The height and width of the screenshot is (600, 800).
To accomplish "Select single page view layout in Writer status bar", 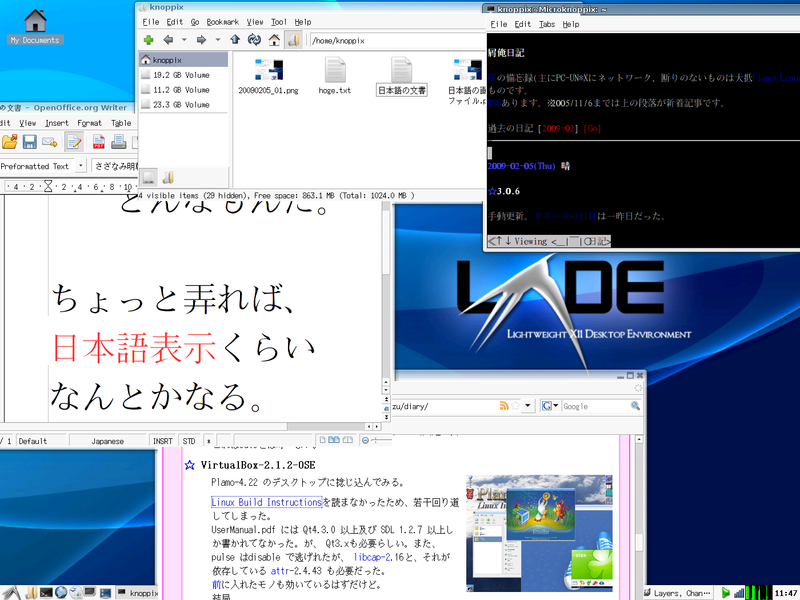I will [322, 440].
